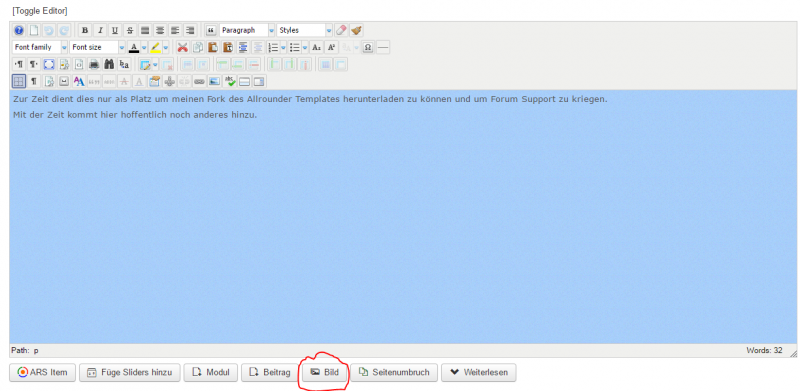
Task: Open the Styles dropdown
Action: pos(305,30)
